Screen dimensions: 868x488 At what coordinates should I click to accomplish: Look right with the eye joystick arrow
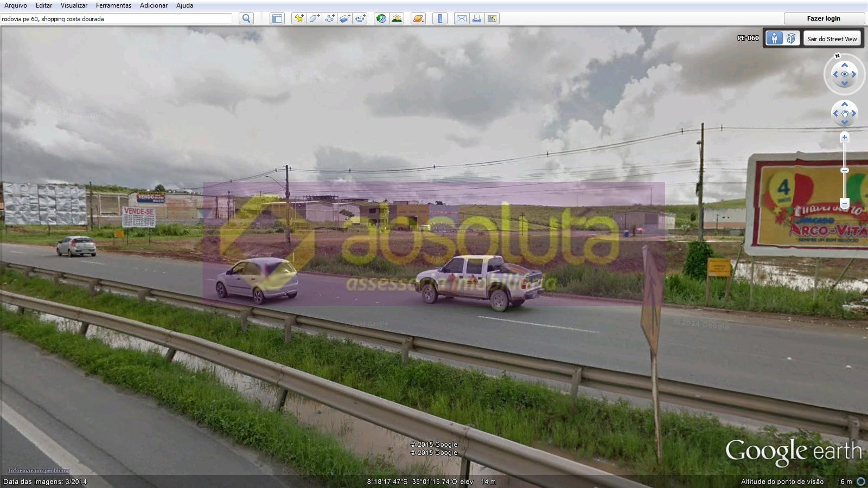pos(854,74)
